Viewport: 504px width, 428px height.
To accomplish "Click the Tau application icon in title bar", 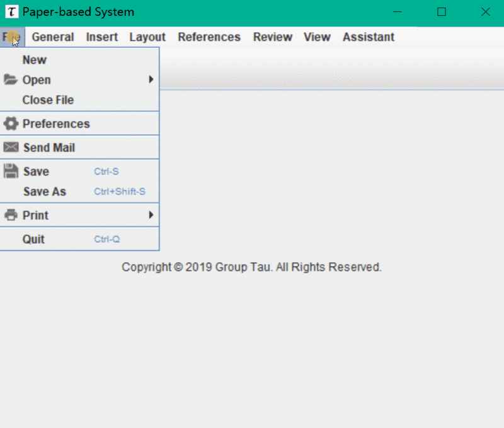I will [11, 12].
